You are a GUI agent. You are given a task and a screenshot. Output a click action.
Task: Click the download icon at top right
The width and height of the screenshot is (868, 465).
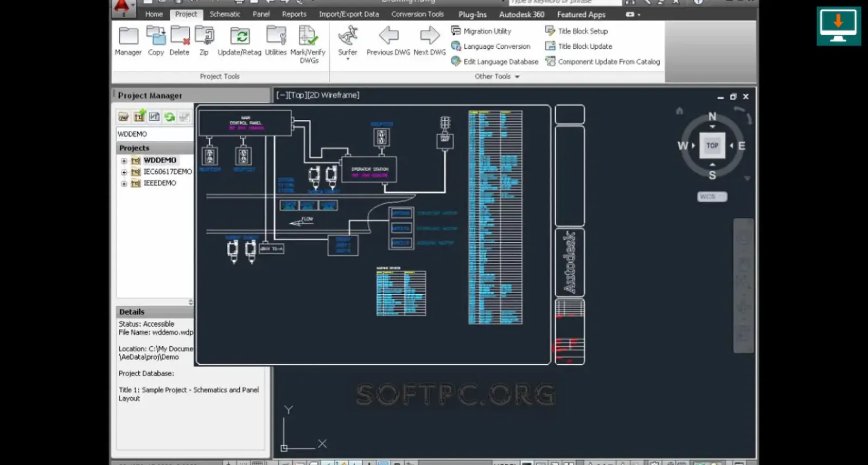(839, 26)
